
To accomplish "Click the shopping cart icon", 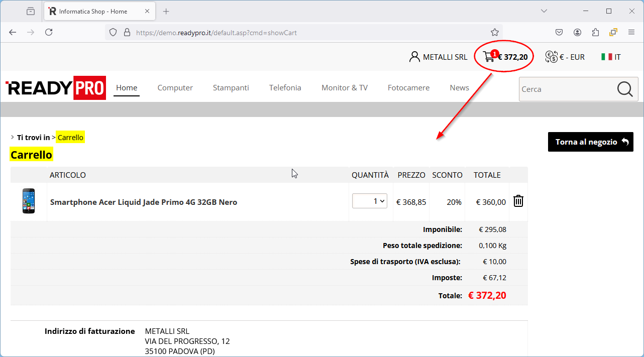I will 489,57.
